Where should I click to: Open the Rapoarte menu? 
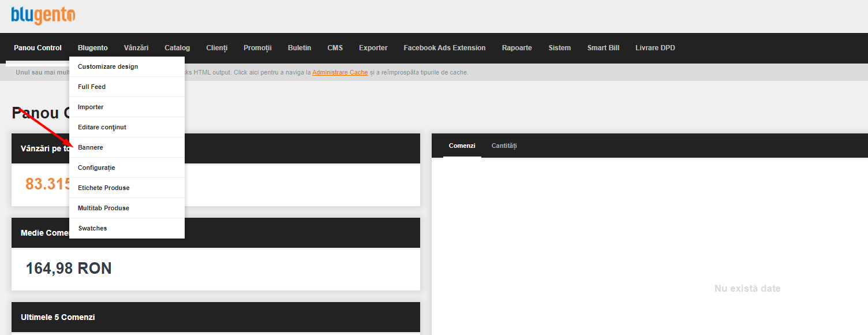517,48
